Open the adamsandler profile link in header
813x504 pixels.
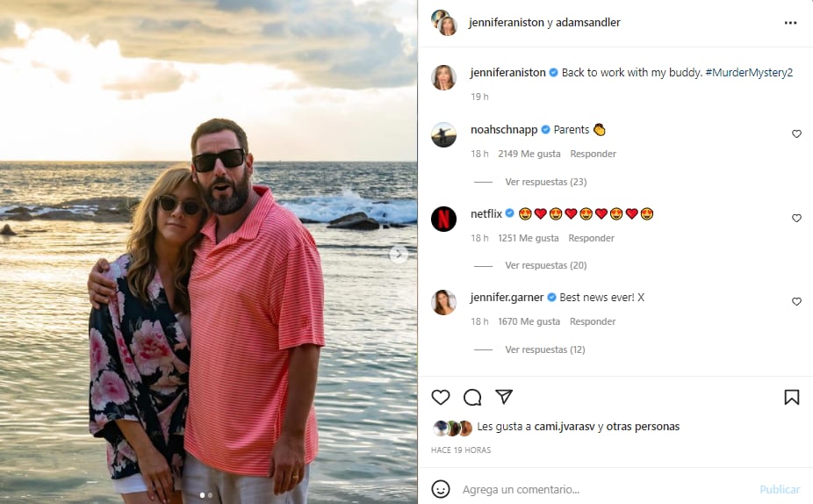pyautogui.click(x=588, y=23)
